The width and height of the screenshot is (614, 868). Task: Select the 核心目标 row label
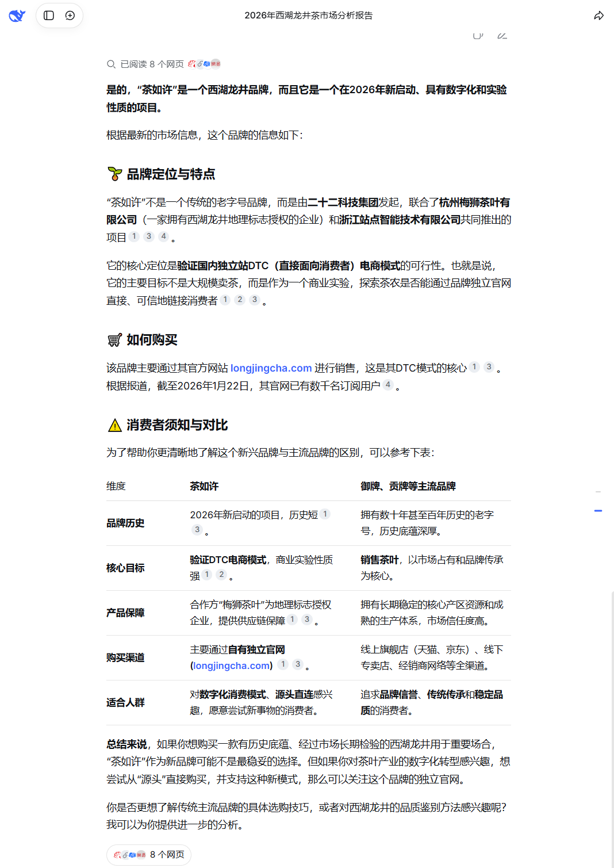coord(125,568)
